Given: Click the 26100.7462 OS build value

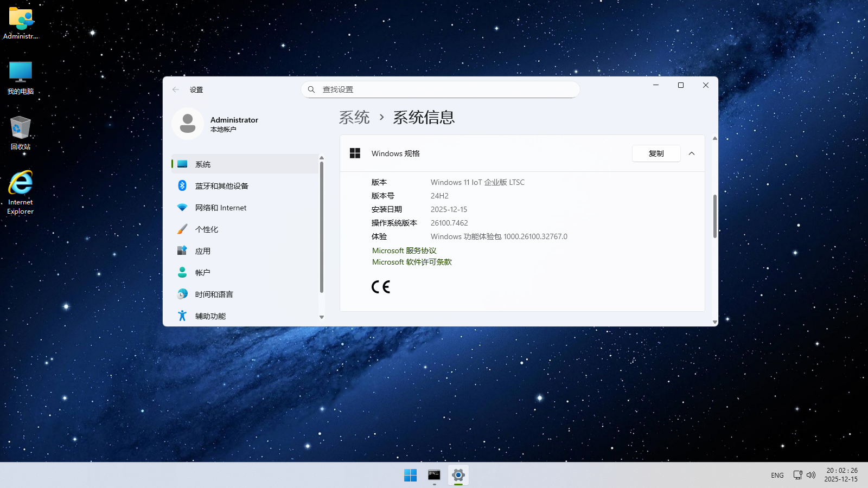Looking at the screenshot, I should click(449, 223).
